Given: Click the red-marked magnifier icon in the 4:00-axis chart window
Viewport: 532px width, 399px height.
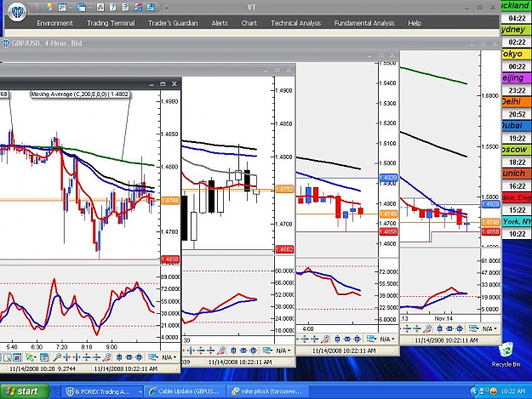Looking at the screenshot, I should click(325, 339).
